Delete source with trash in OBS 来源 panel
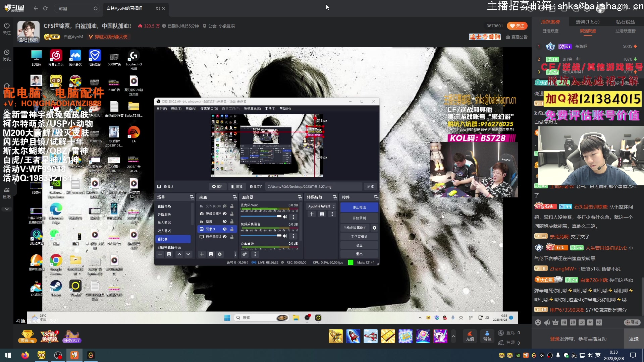Viewport: 644px width, 362px height. tap(211, 254)
